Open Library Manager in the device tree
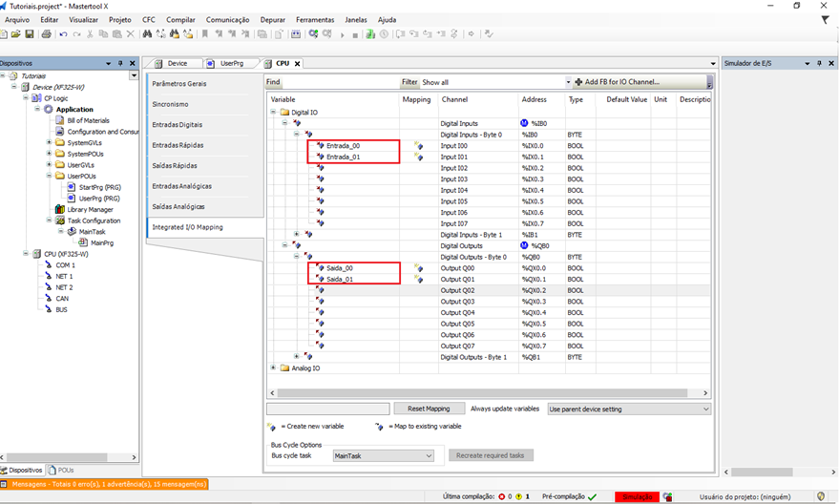 coord(90,209)
